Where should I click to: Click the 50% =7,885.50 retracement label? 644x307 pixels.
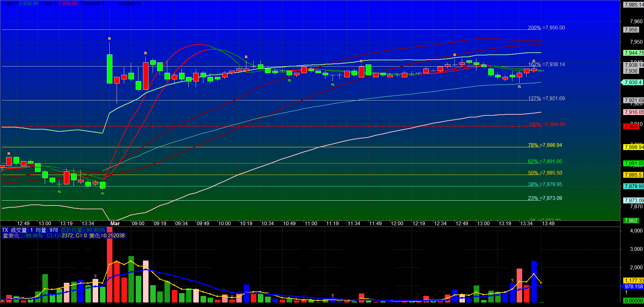coord(545,173)
